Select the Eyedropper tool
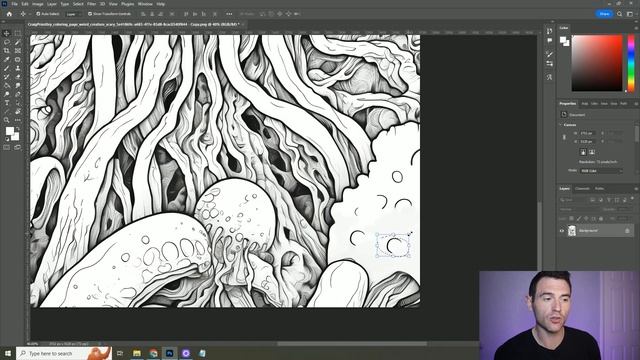Viewport: 640px width, 360px height. pyautogui.click(x=7, y=60)
